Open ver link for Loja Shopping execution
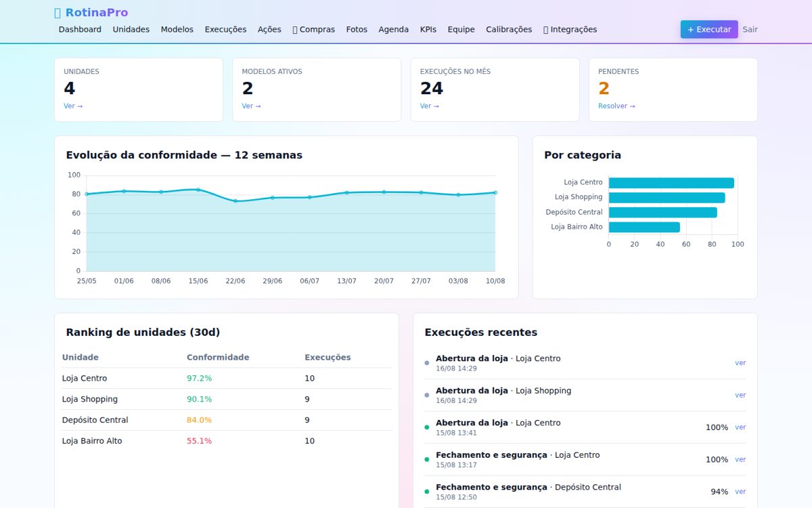The image size is (812, 508). coord(740,395)
